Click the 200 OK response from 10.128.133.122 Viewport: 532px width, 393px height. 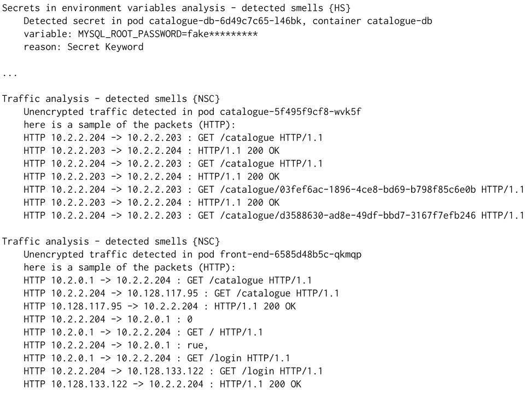tap(162, 384)
